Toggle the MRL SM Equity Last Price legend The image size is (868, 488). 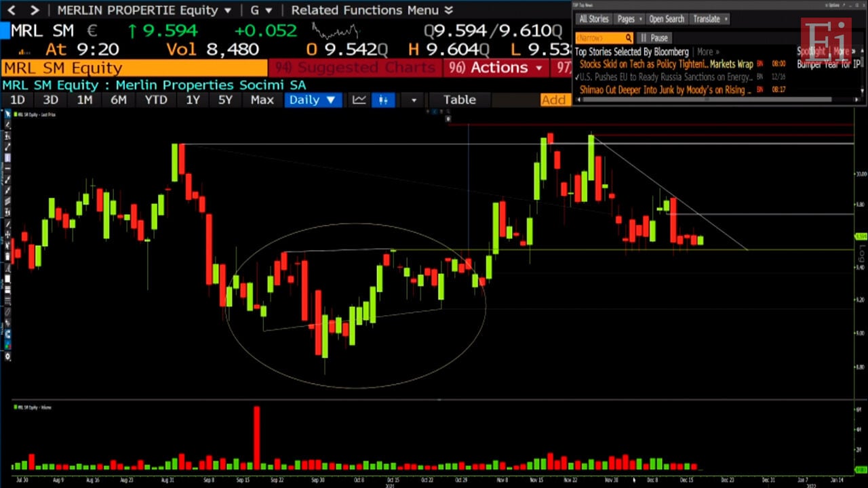click(x=35, y=116)
